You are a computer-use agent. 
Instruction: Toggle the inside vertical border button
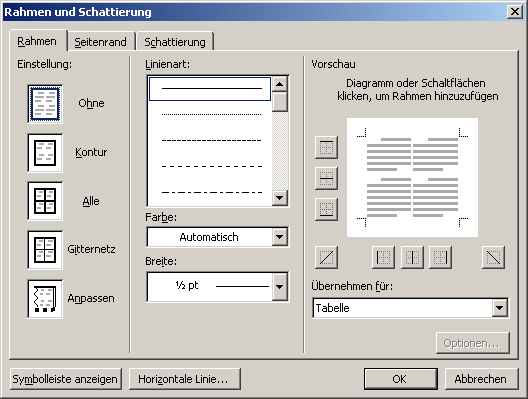(x=412, y=257)
